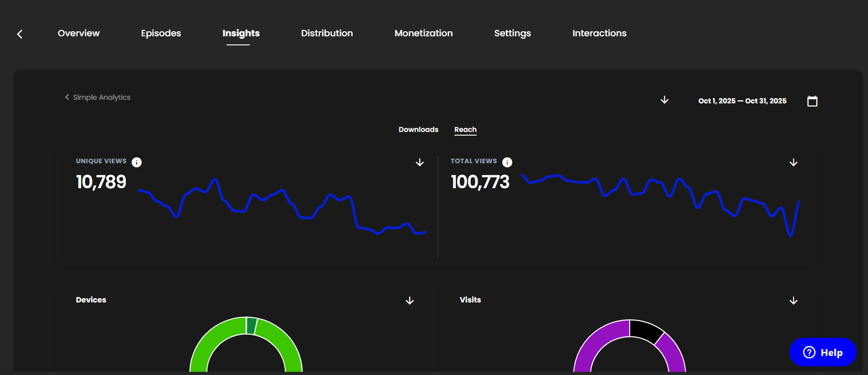Switch to the Interactions tab
Image resolution: width=868 pixels, height=375 pixels.
point(599,33)
